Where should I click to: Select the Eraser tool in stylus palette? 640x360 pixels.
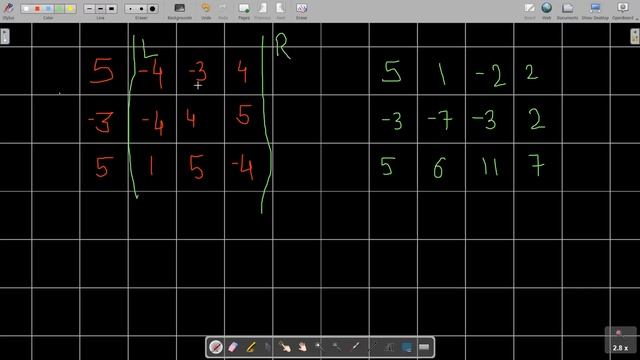tap(233, 347)
